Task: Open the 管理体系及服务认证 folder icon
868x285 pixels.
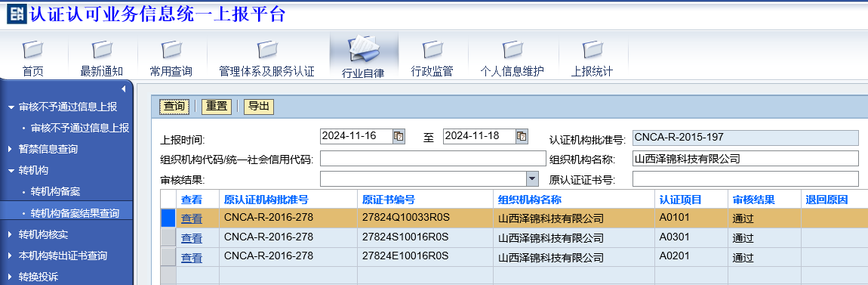Action: pyautogui.click(x=267, y=50)
